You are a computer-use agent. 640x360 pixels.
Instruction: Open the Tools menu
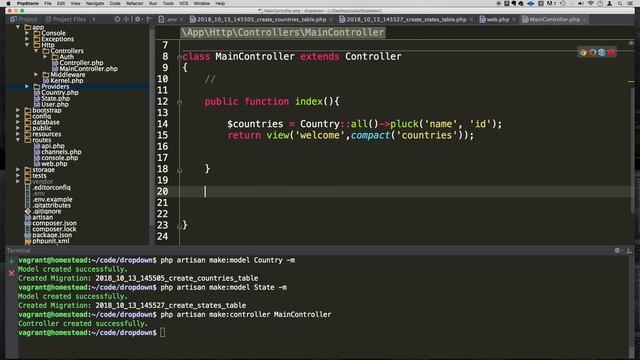pos(168,3)
